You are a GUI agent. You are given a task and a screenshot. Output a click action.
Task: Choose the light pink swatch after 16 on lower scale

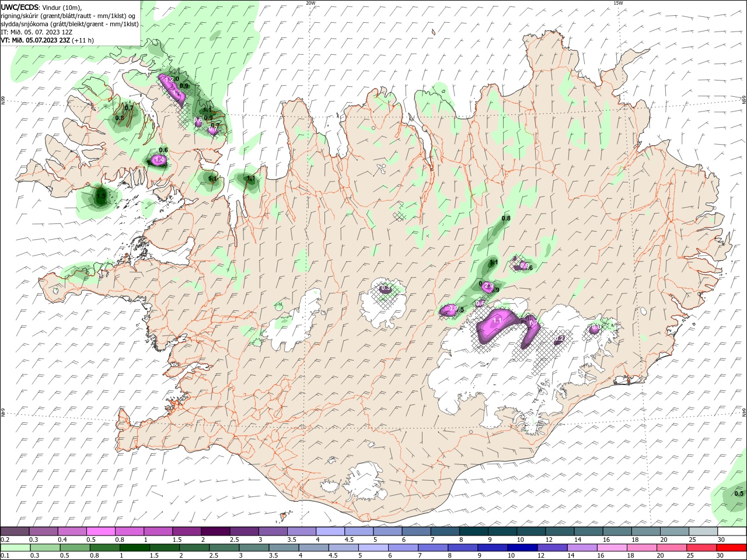[612, 548]
